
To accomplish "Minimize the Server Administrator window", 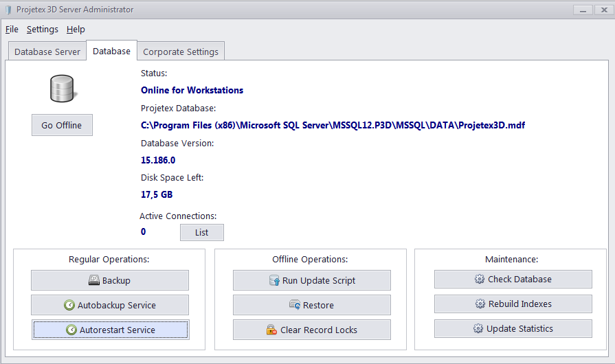I will (583, 10).
